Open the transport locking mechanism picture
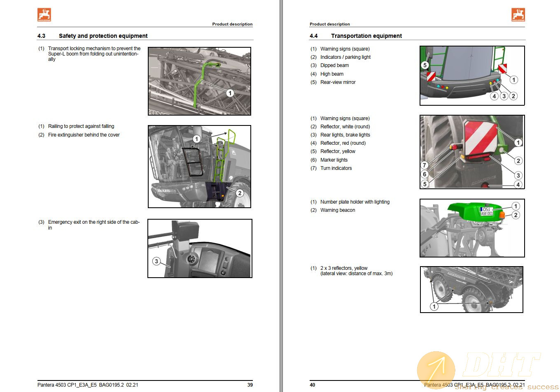The width and height of the screenshot is (560, 392). coord(199,81)
